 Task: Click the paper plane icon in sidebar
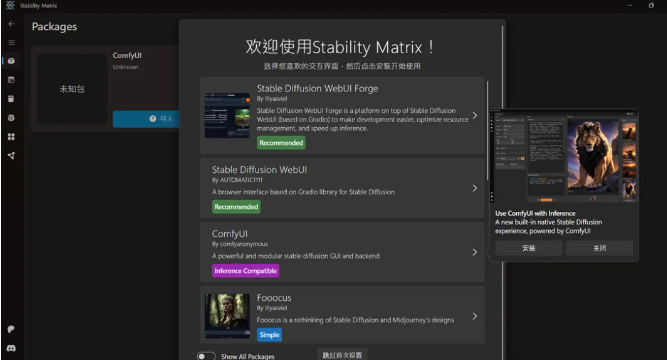[11, 156]
